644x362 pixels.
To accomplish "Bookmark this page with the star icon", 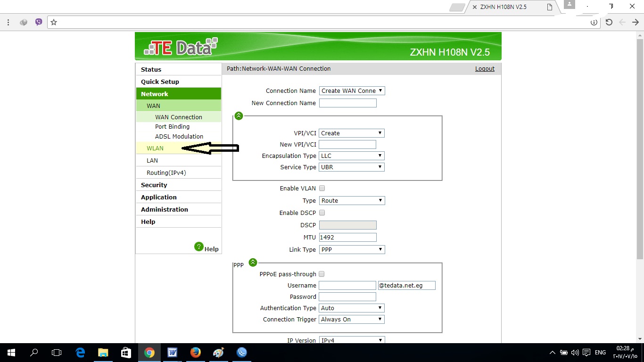I will (54, 22).
